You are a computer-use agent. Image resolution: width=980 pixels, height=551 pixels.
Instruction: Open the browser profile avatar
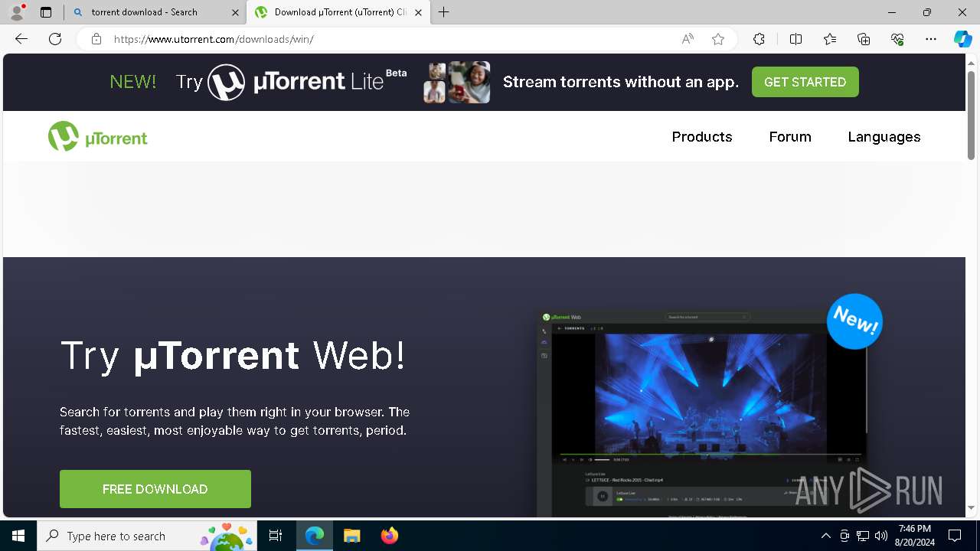pos(17,12)
